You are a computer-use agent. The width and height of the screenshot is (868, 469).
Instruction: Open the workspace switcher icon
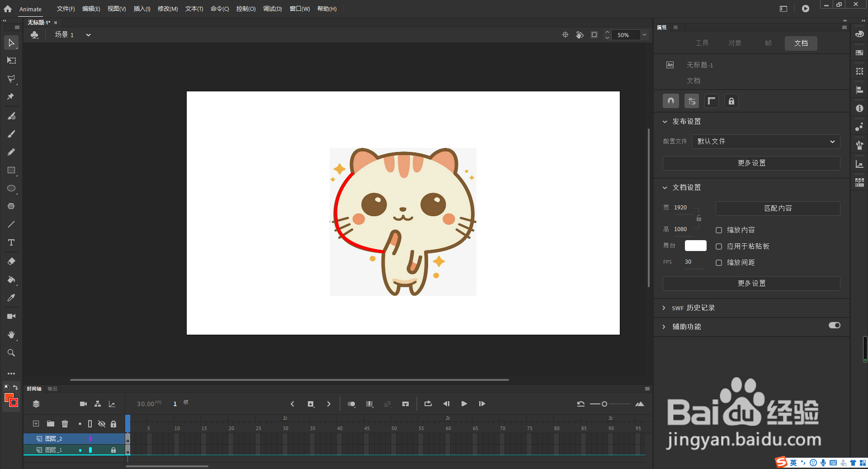(x=783, y=9)
